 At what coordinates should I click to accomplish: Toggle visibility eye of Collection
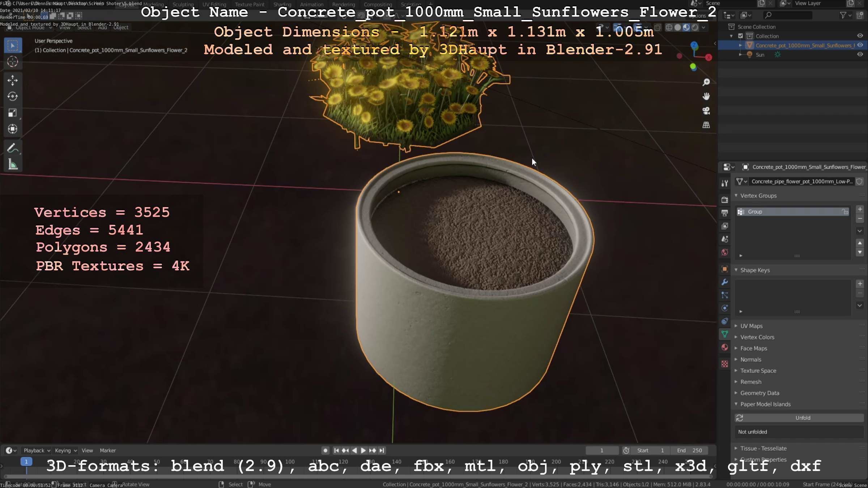click(x=860, y=36)
